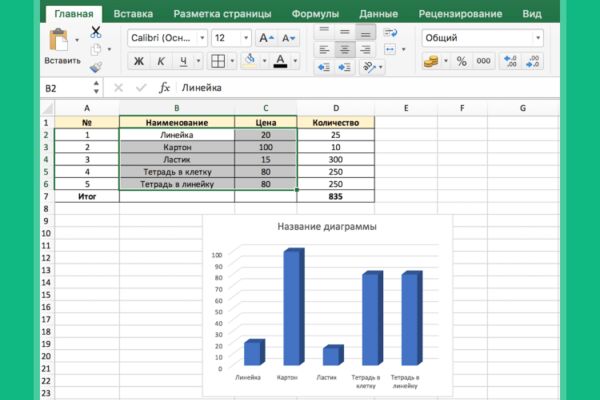This screenshot has height=400, width=600.
Task: Toggle italic formatting (К)
Action: coord(161,61)
